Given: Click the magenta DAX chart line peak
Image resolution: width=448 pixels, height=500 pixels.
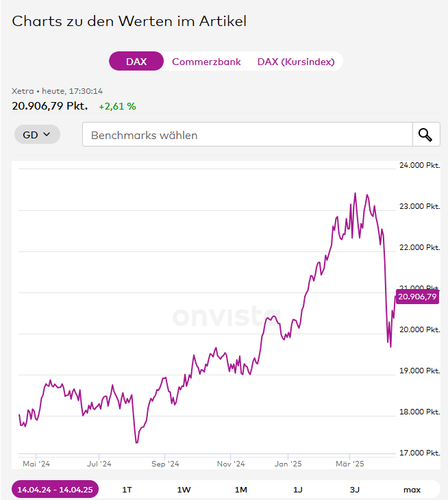Looking at the screenshot, I should pos(355,193).
